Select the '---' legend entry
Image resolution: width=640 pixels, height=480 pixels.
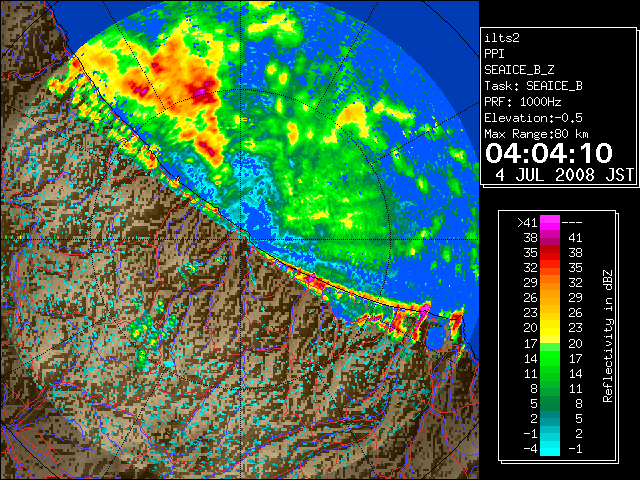[x=572, y=223]
